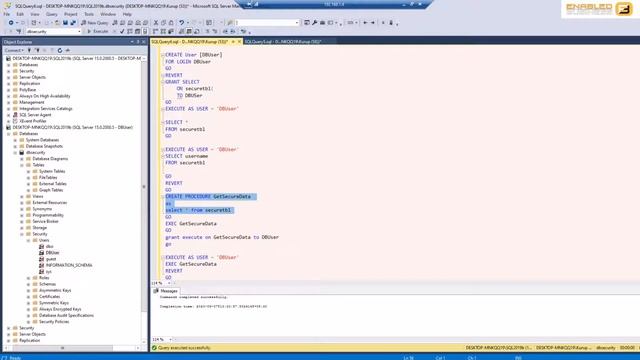Expand the Roles folder
Screen dimensions: 640x360
(x=29, y=278)
